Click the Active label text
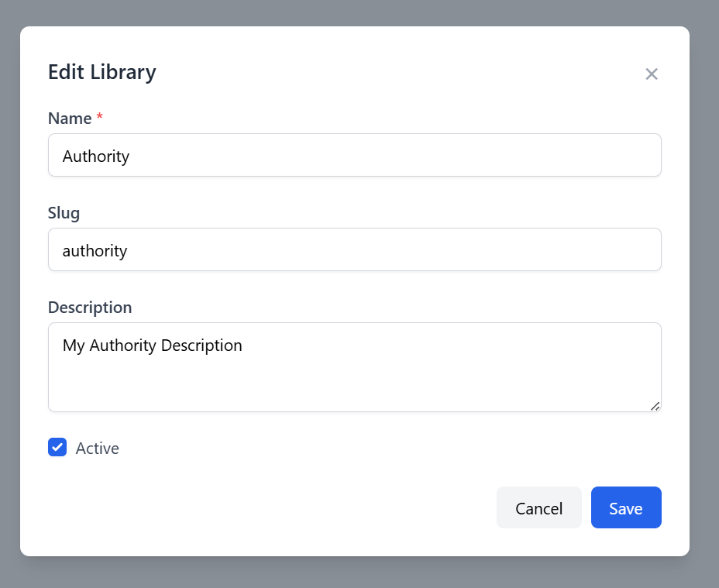719x588 pixels. pyautogui.click(x=97, y=449)
